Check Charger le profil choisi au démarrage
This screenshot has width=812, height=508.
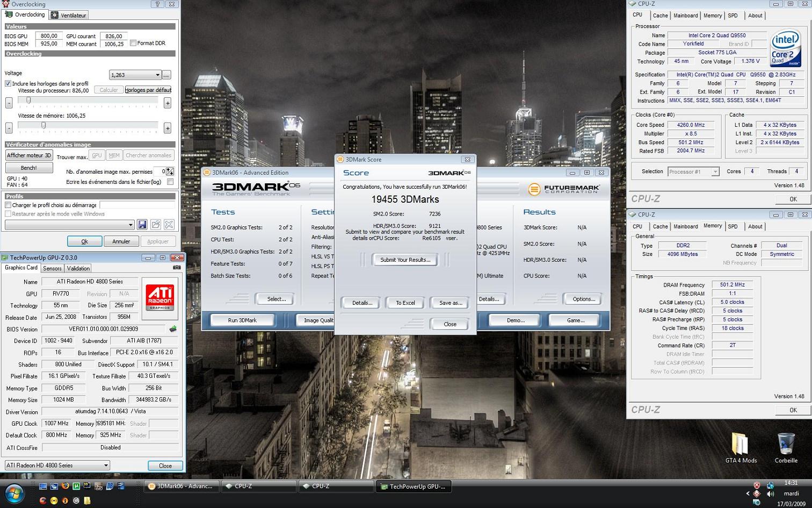point(8,205)
